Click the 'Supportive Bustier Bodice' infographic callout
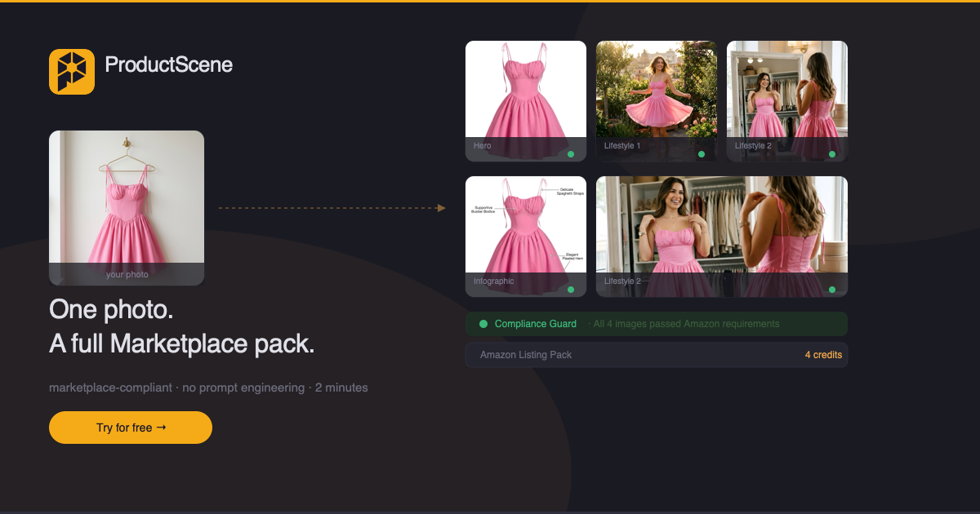 (483, 209)
